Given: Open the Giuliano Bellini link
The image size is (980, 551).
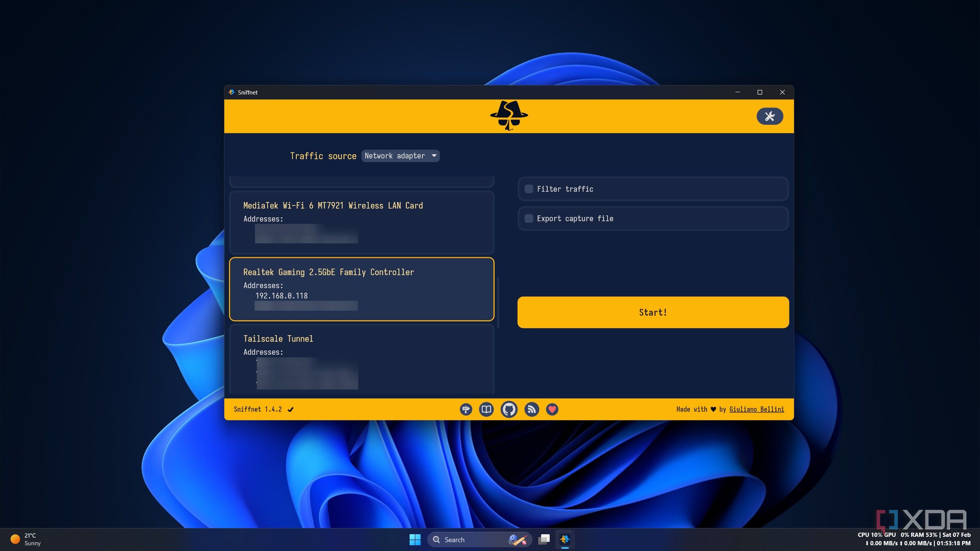Looking at the screenshot, I should coord(756,409).
